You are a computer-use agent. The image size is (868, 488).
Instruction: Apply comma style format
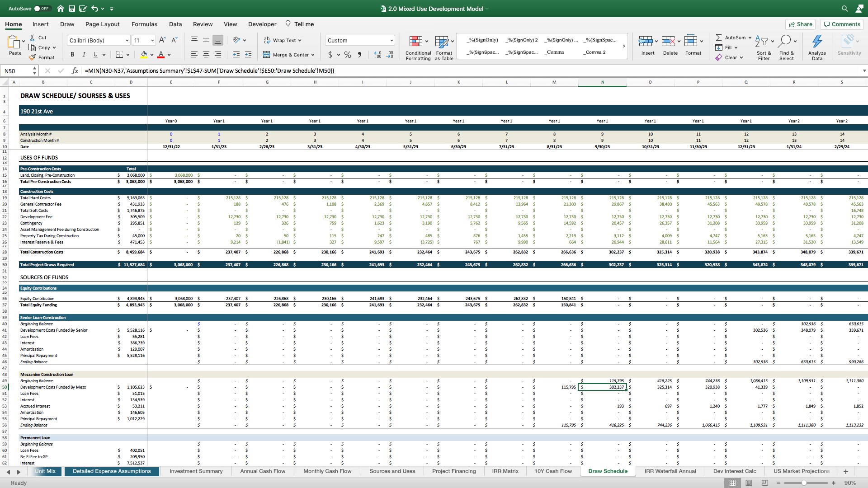pyautogui.click(x=360, y=55)
